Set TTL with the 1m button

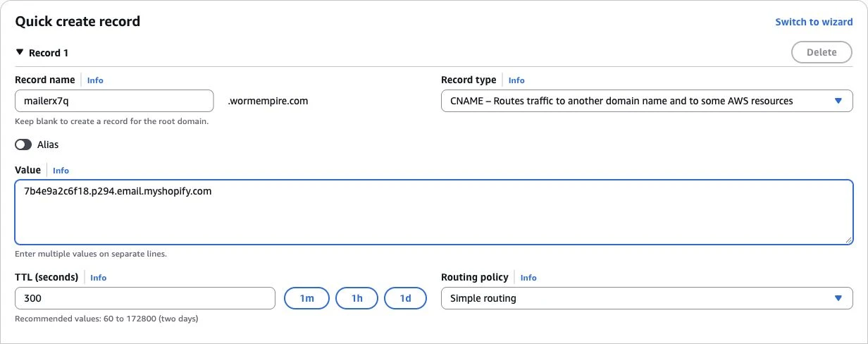tap(306, 298)
